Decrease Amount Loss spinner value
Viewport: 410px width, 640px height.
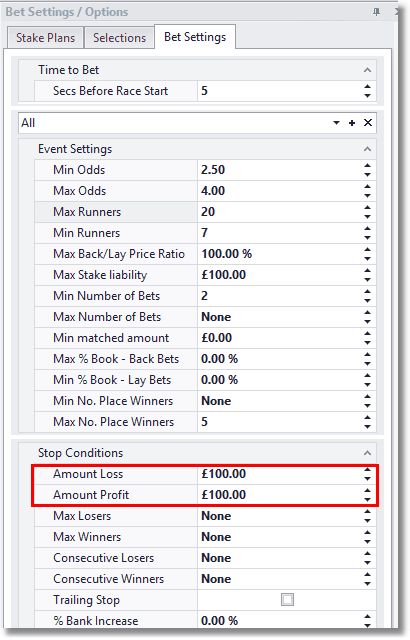[368, 479]
